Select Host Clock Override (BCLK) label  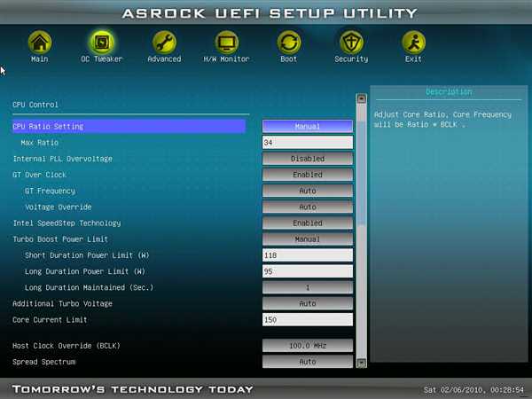(x=66, y=346)
